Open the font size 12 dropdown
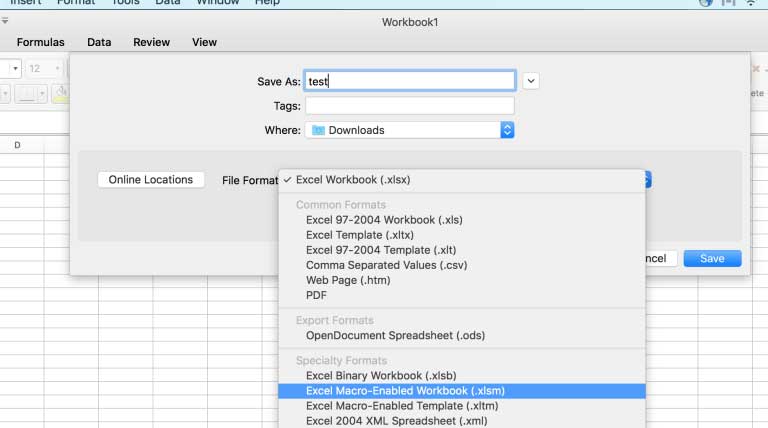 pos(57,69)
